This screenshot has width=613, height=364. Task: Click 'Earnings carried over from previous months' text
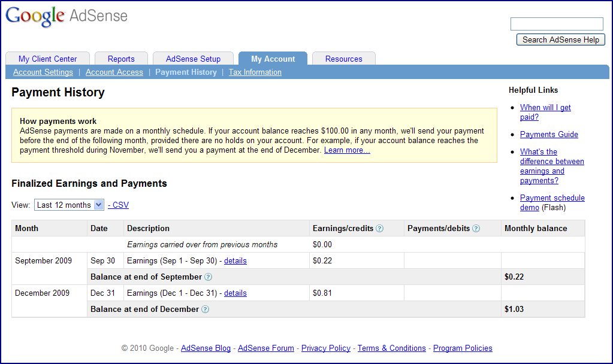202,244
